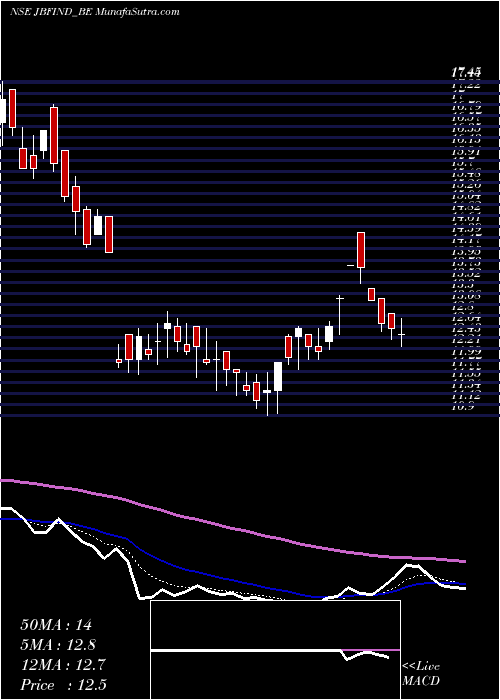This screenshot has width=500, height=700.
Task: Select the 17.44 top price label
Action: click(466, 71)
